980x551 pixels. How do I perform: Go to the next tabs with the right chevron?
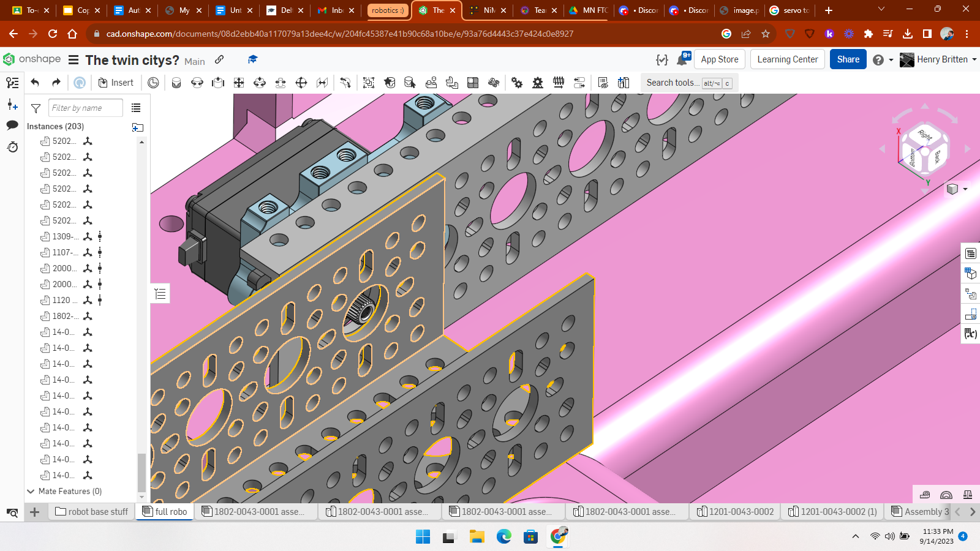point(972,512)
